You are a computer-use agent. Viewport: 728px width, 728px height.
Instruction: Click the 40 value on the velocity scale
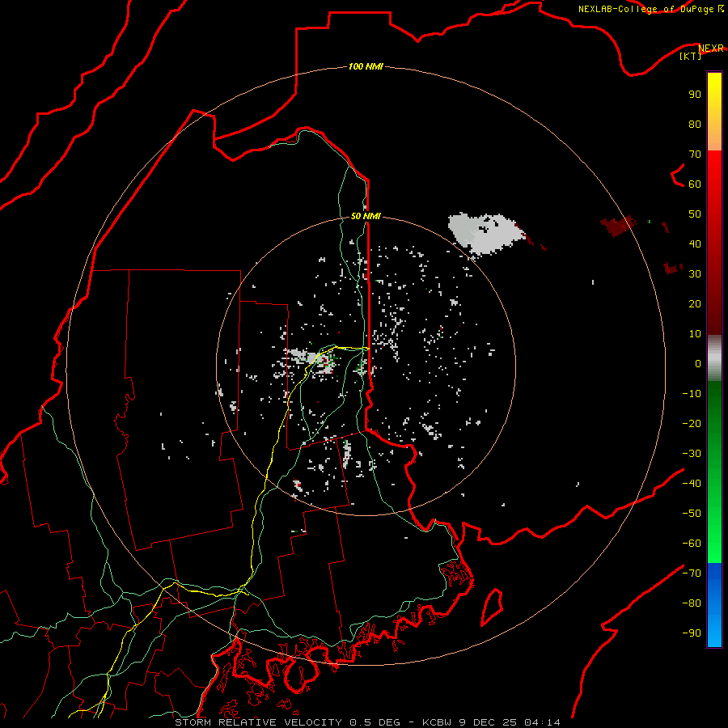click(x=695, y=243)
